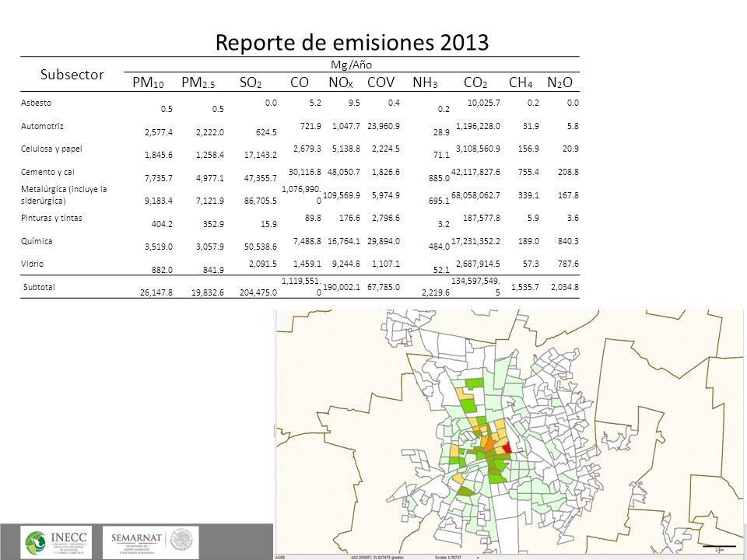Click the Subtotal PM2.5 value 19,832.6

tap(208, 292)
